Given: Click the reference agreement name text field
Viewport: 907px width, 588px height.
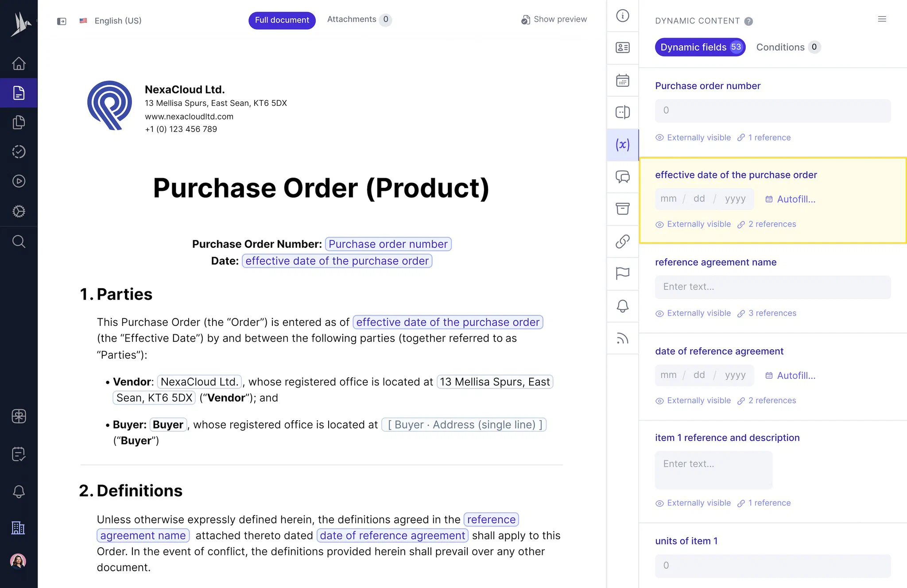Looking at the screenshot, I should pyautogui.click(x=773, y=287).
